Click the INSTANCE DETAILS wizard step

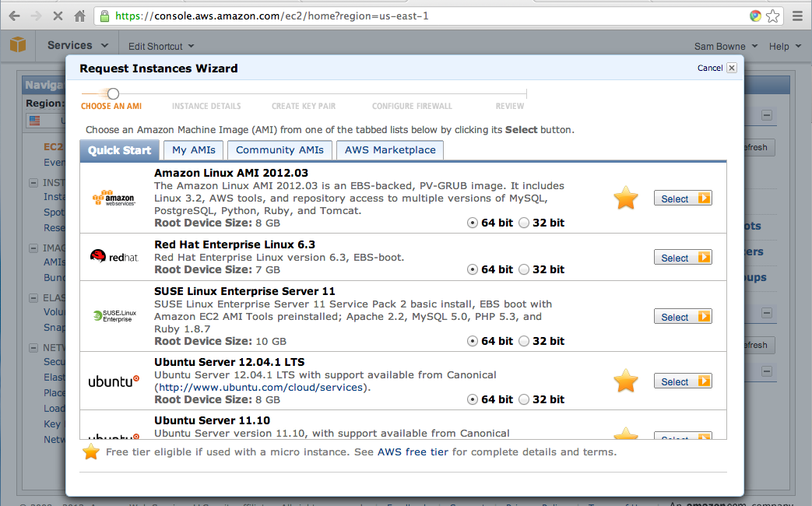click(206, 106)
